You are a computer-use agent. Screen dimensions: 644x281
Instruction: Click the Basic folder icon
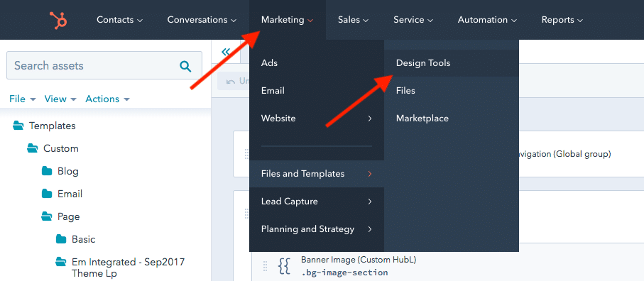61,238
